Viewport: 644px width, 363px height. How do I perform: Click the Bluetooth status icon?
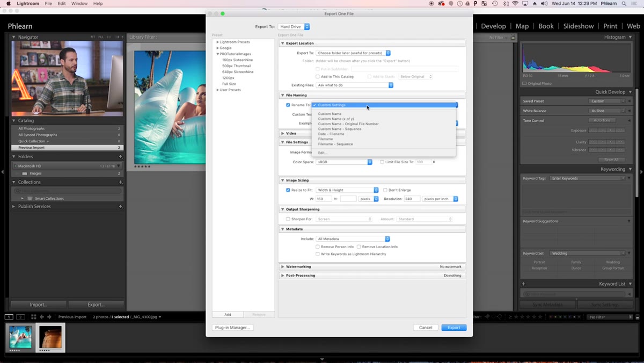tap(504, 3)
